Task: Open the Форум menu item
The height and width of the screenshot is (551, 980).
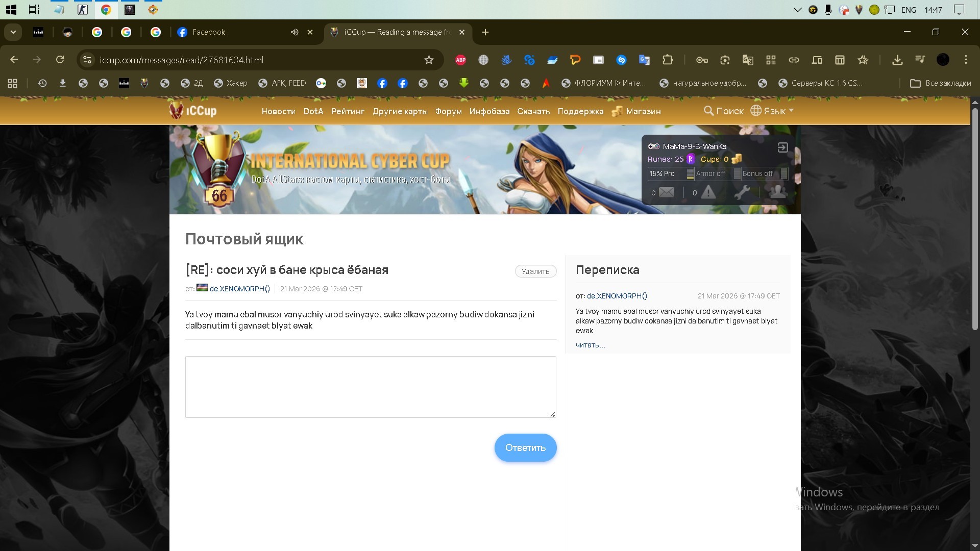Action: [448, 111]
